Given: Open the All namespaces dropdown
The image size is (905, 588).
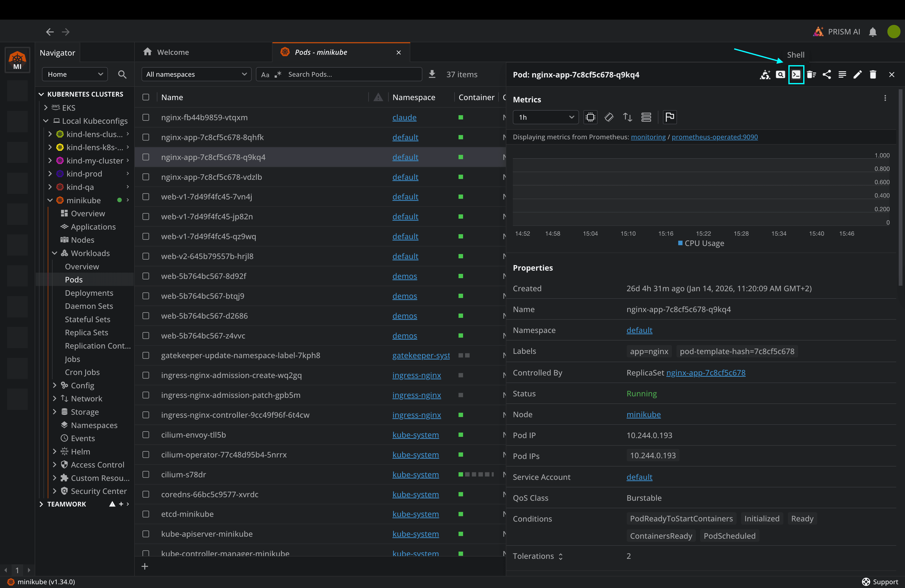Looking at the screenshot, I should point(196,74).
